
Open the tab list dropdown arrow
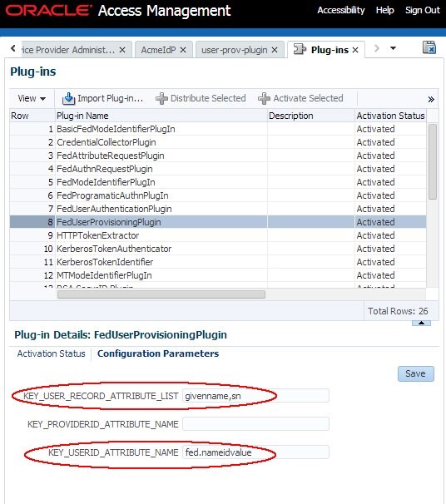pos(393,48)
